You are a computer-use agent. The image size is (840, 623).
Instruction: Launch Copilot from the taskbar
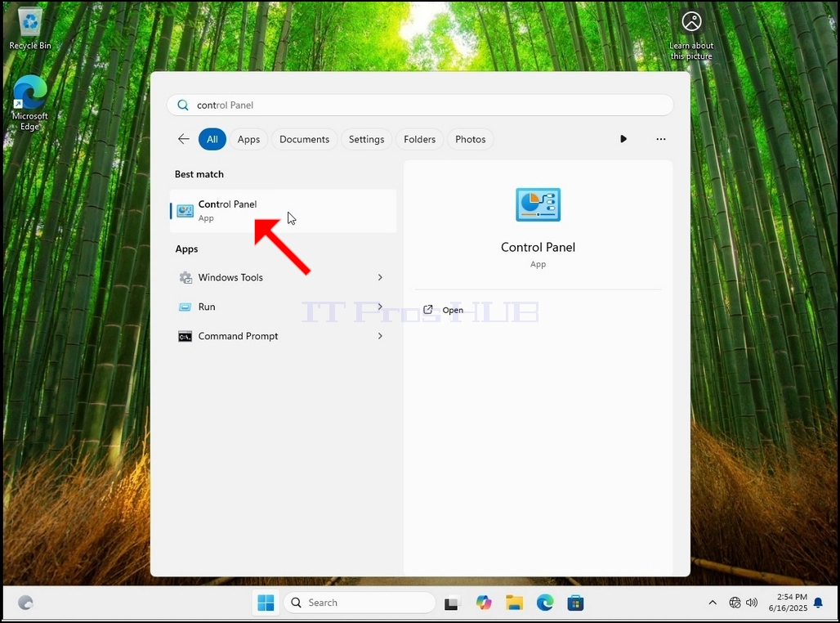point(484,603)
